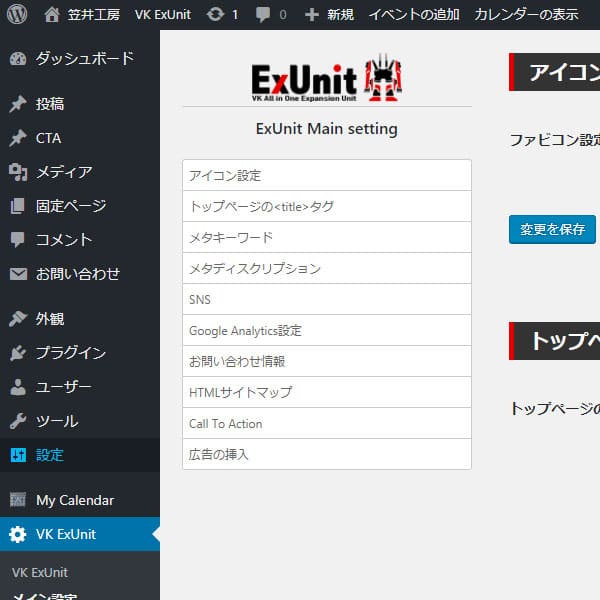
Task: Open the メディア menu
Action: [x=80, y=172]
